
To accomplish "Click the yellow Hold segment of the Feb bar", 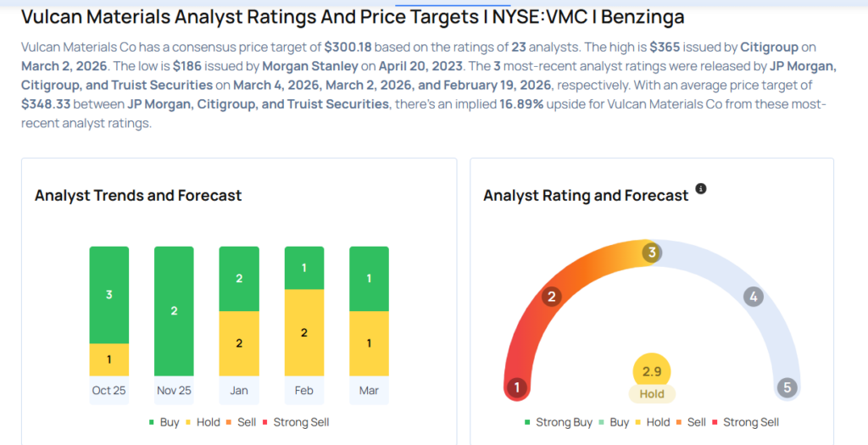I will pos(304,333).
